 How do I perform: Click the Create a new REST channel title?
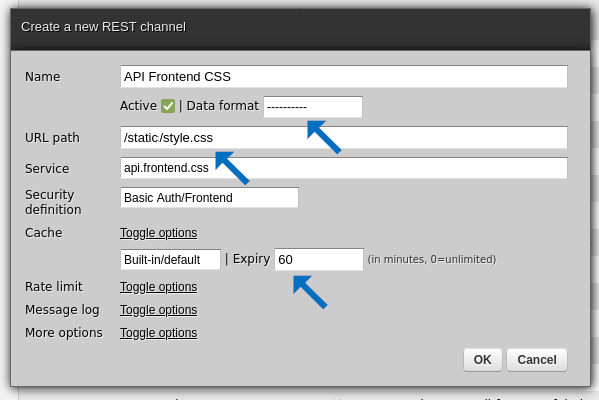[x=103, y=27]
